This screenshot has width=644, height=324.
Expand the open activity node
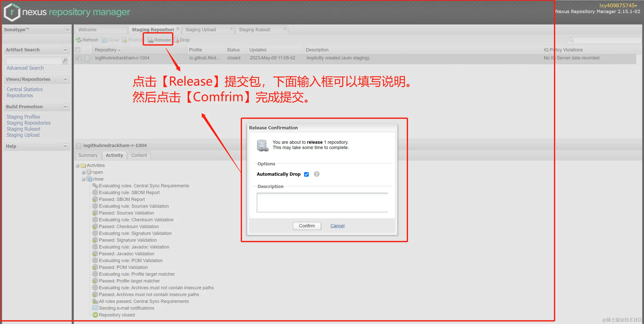coord(83,172)
